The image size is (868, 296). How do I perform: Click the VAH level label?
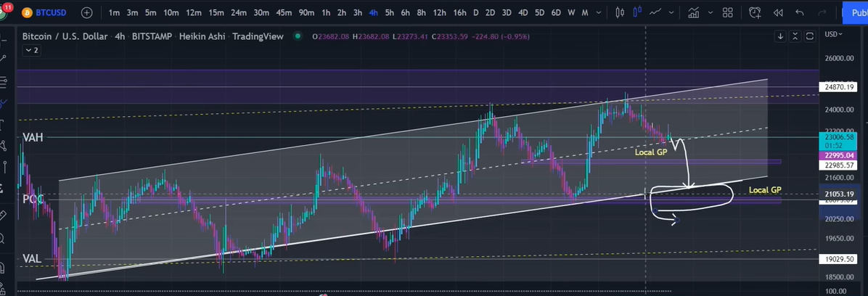point(33,138)
